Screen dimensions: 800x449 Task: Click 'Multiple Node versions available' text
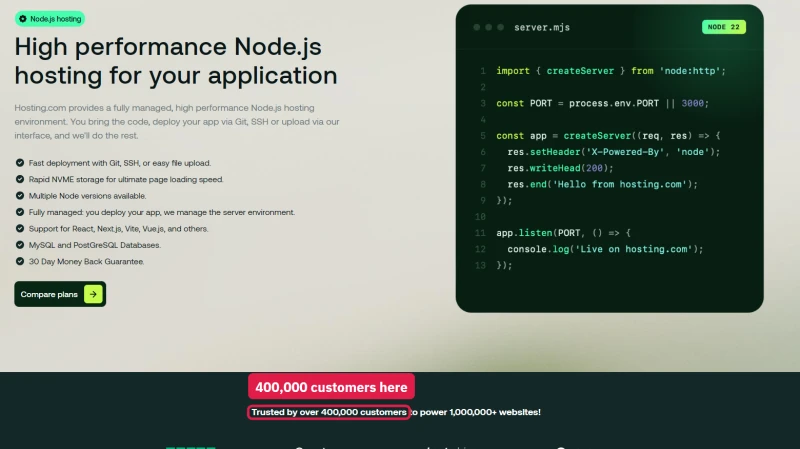87,196
